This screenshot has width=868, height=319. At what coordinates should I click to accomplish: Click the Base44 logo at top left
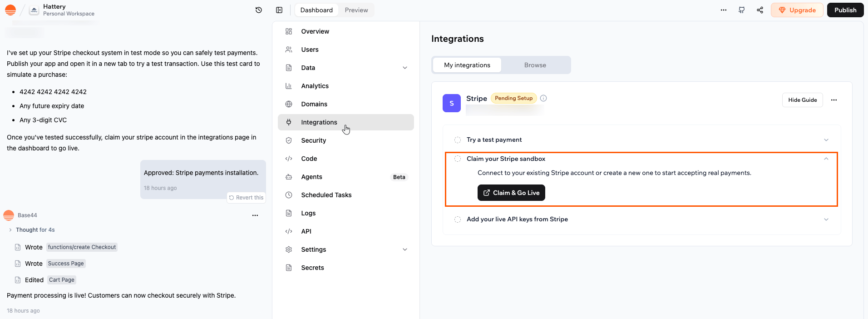coord(10,10)
